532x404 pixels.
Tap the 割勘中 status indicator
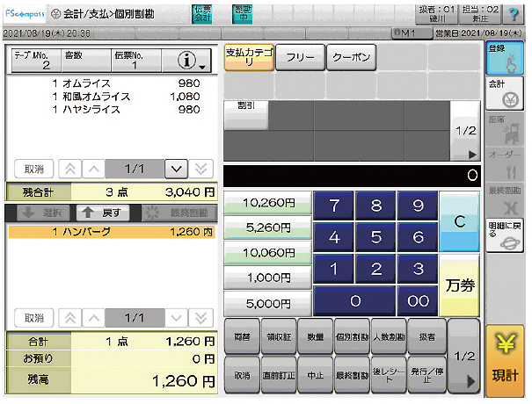click(x=242, y=14)
